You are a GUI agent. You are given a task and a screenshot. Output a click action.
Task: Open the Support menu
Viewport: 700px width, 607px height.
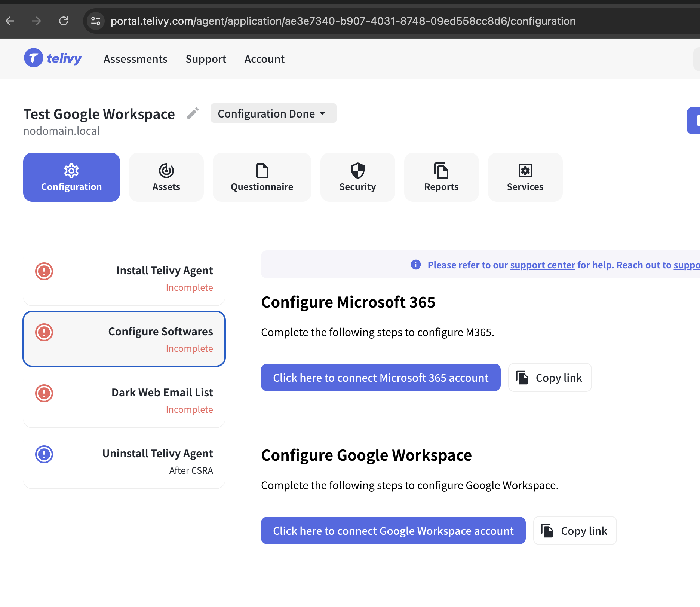(x=206, y=59)
